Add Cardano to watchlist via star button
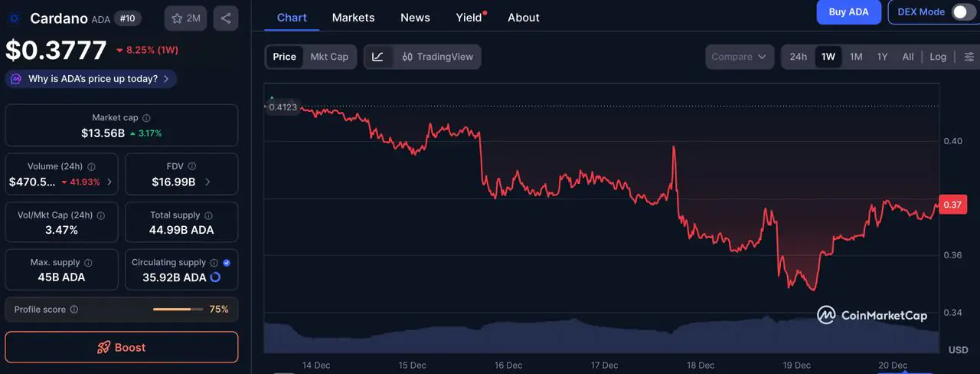The image size is (980, 374). [185, 18]
